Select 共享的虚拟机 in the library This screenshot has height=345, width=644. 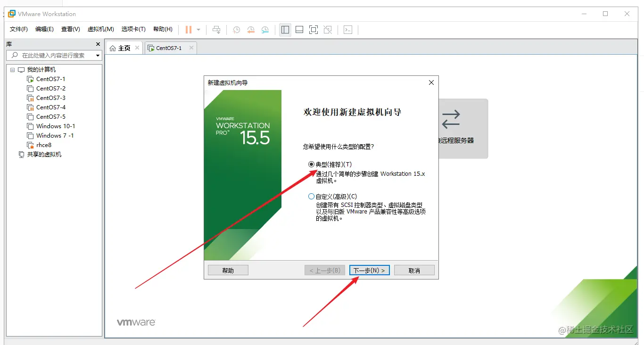[44, 155]
